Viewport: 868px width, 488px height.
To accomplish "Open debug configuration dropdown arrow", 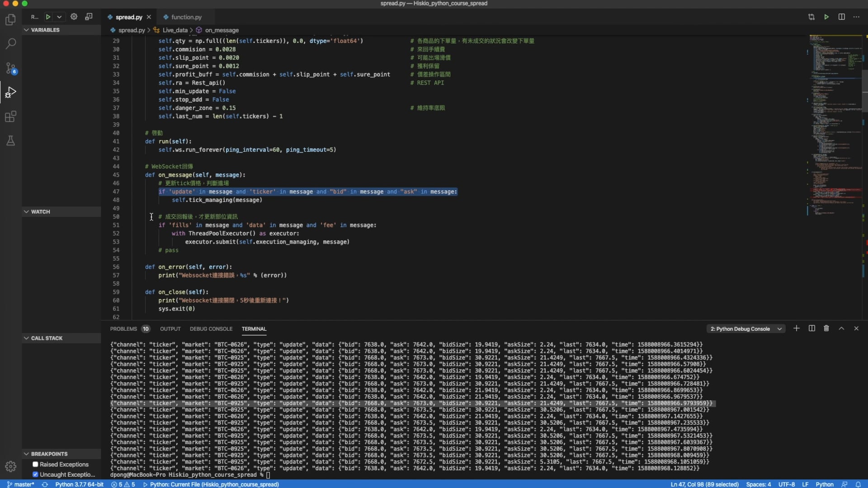I will pos(59,17).
